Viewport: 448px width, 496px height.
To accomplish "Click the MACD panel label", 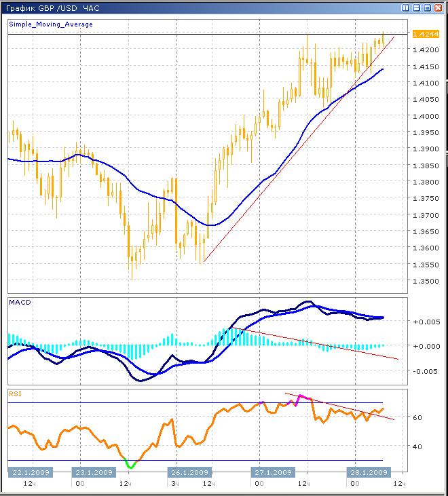I will click(20, 302).
